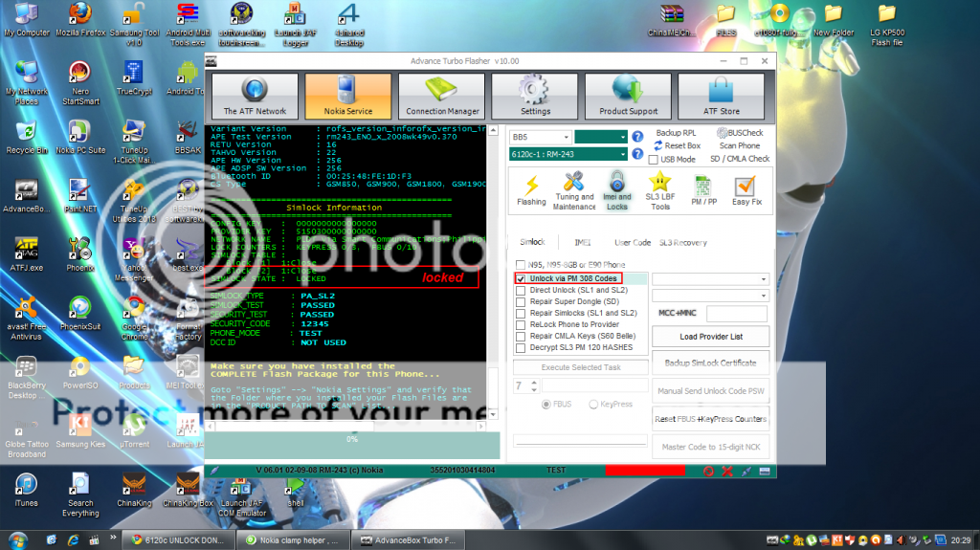Click the Load Provider List button
This screenshot has width=980, height=550.
click(711, 337)
